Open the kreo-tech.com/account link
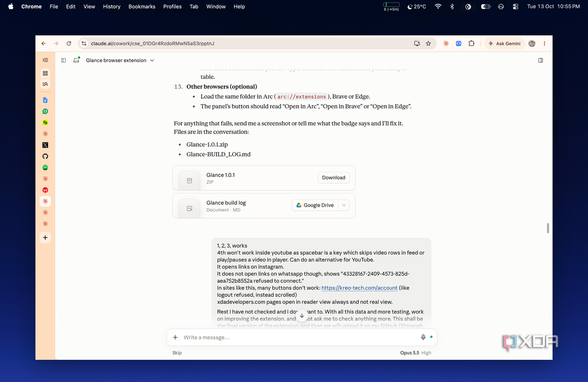588x382 pixels. (x=359, y=288)
